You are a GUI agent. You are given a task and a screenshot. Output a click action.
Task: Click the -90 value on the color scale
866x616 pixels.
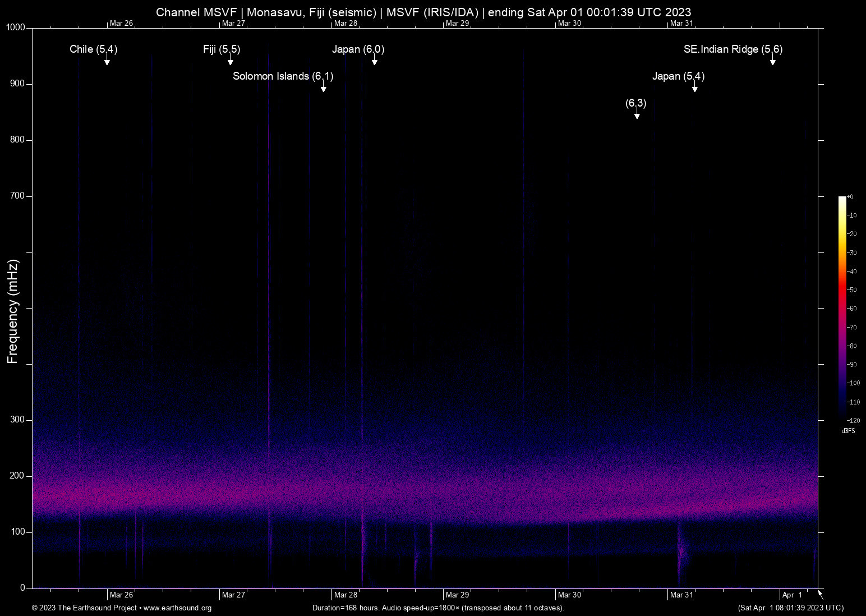[851, 365]
